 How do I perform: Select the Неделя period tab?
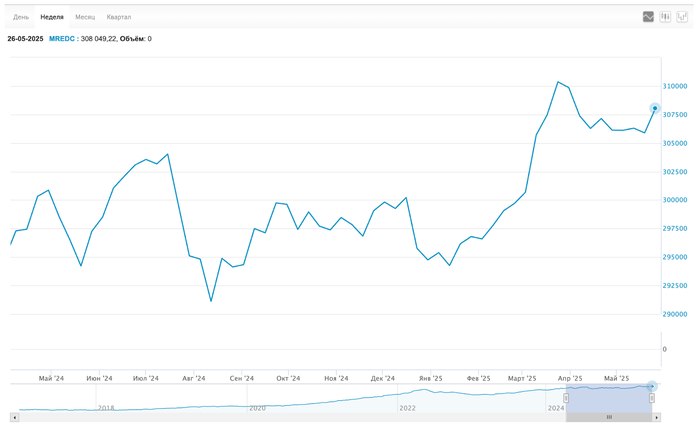[52, 17]
